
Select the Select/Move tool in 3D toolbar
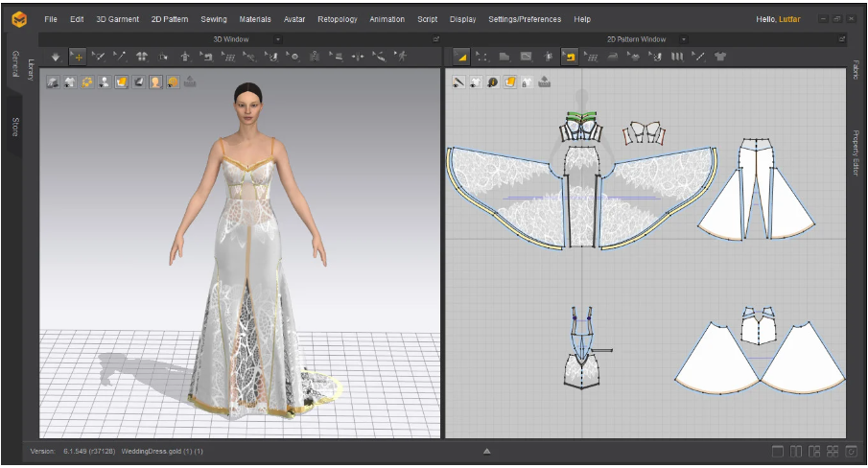(78, 57)
